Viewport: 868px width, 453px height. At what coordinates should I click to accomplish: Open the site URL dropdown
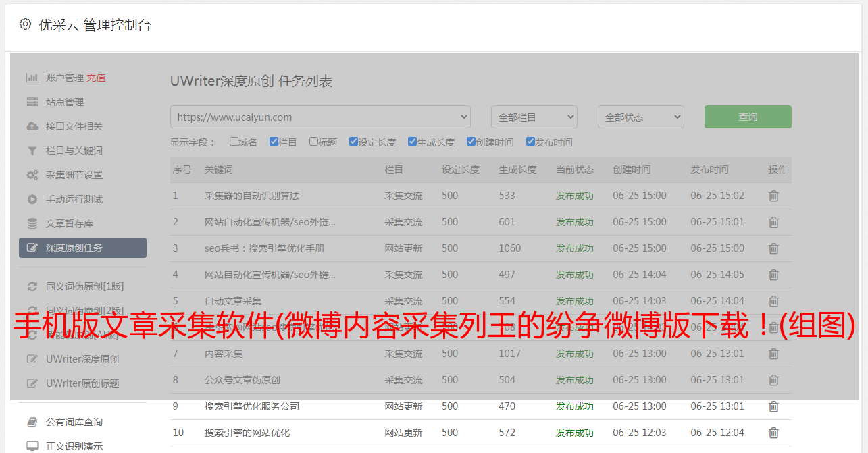click(320, 117)
